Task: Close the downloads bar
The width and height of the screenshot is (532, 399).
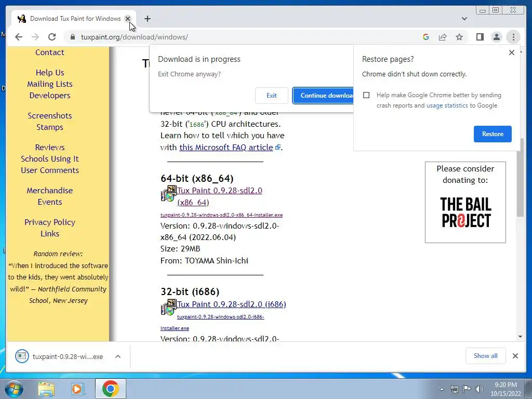Action: [515, 356]
